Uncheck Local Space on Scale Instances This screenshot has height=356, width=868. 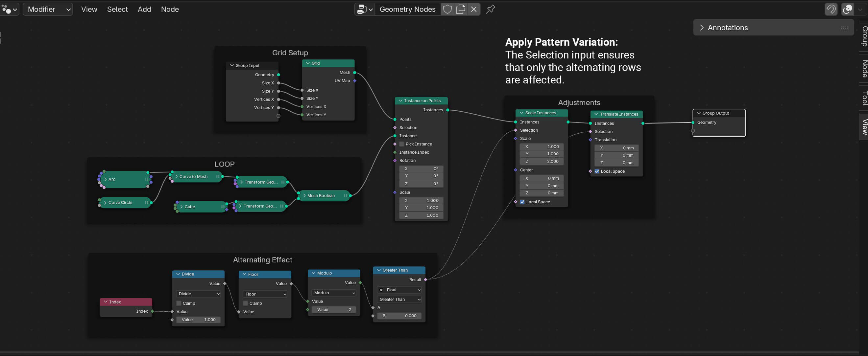coord(522,202)
